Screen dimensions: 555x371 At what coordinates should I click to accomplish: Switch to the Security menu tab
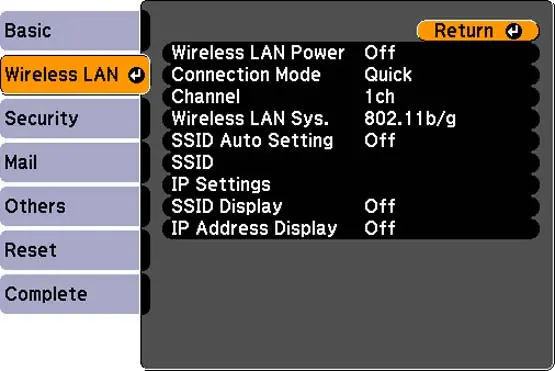click(70, 118)
